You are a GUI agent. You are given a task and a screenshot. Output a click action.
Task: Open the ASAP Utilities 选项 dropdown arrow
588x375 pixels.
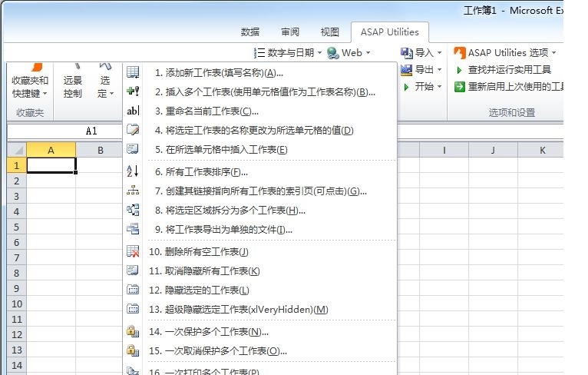554,53
